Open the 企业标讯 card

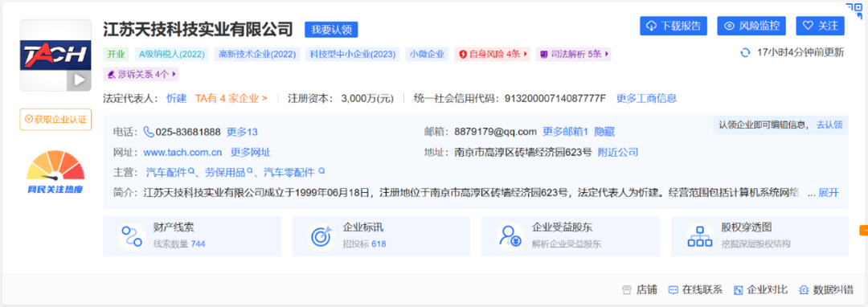382,236
